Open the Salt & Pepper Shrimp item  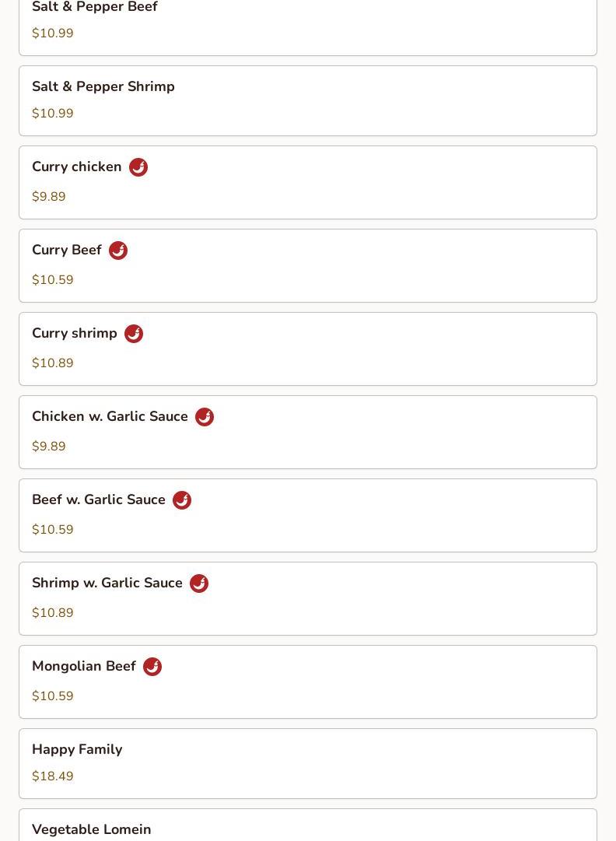pos(308,100)
